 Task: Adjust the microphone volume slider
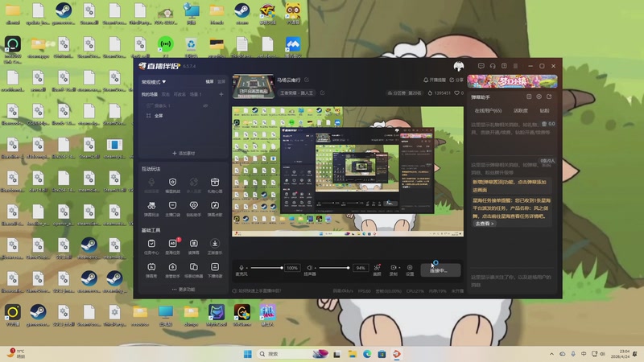coord(266,268)
